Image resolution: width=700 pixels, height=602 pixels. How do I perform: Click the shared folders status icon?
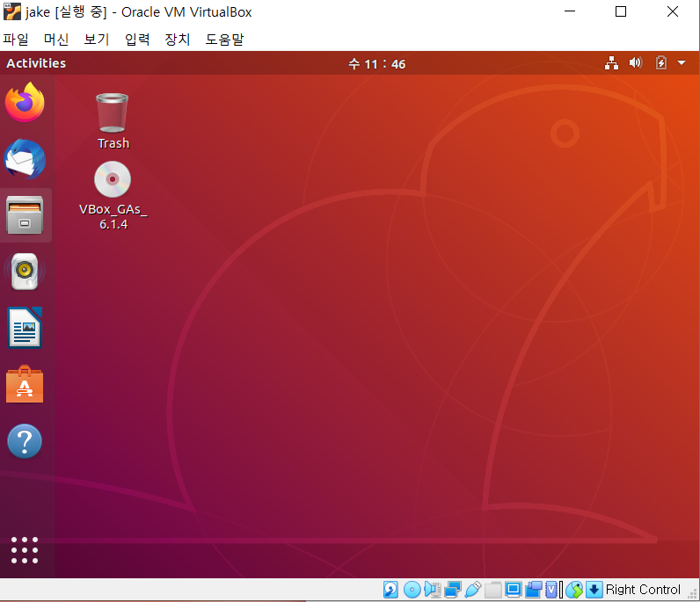[492, 590]
